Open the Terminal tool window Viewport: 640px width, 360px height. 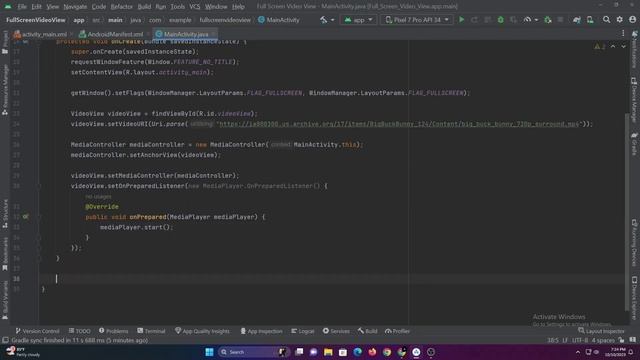point(151,331)
